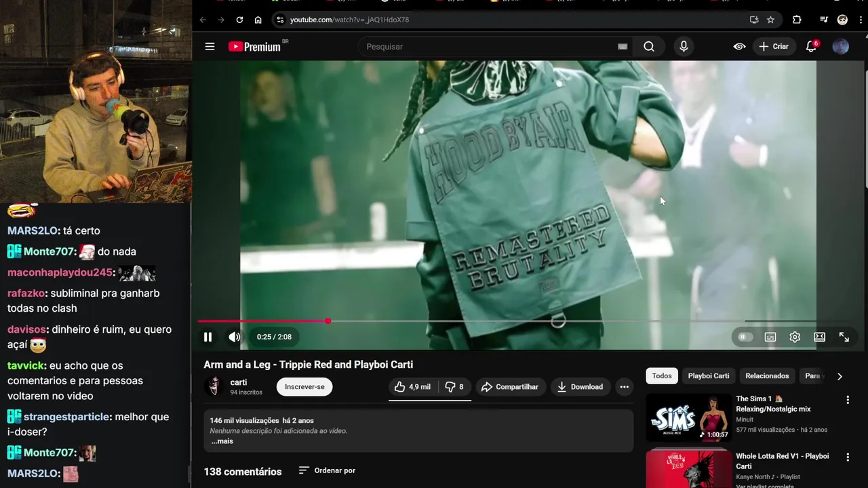Dislike the video showing 8

pyautogui.click(x=454, y=387)
